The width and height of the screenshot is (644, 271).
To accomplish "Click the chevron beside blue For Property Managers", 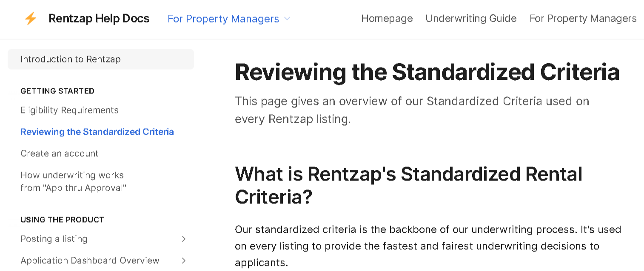I will (x=287, y=19).
